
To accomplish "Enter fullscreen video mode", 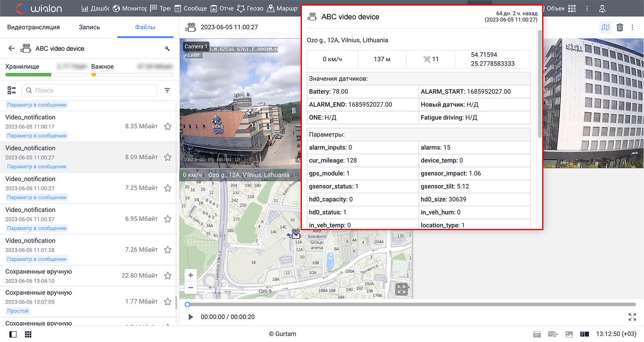I will click(x=632, y=317).
